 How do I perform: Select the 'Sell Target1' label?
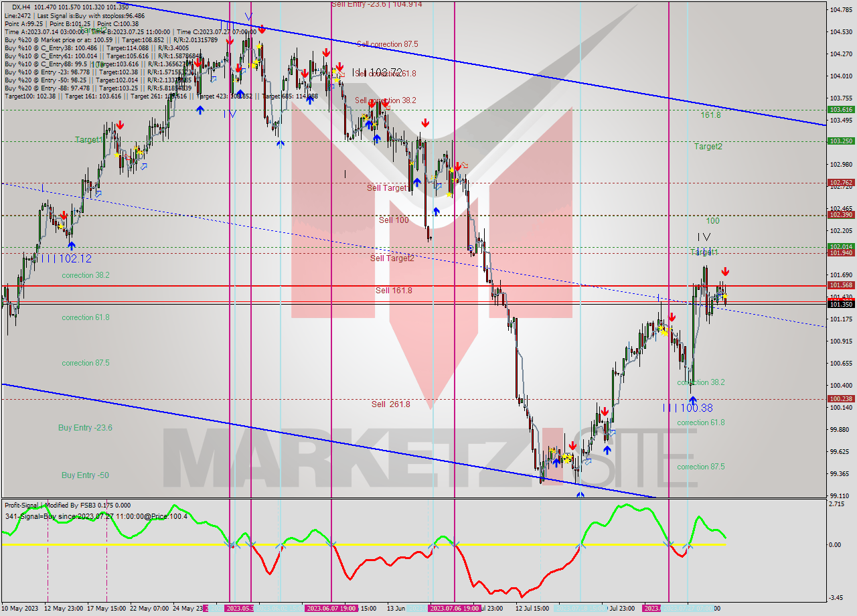point(387,188)
